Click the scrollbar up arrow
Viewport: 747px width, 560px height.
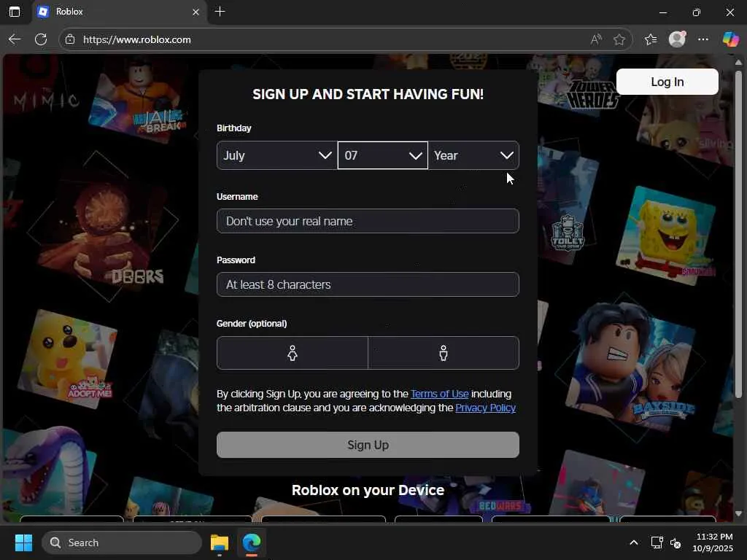tap(738, 62)
